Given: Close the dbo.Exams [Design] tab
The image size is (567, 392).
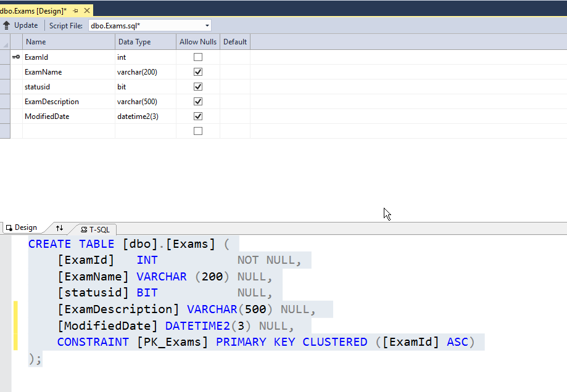Looking at the screenshot, I should point(86,10).
